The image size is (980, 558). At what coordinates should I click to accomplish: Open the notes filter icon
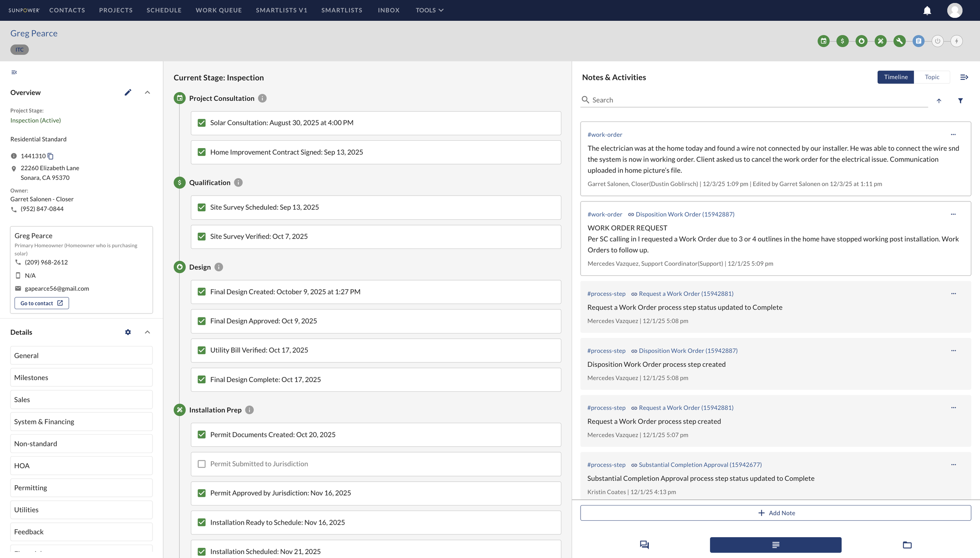tap(961, 100)
